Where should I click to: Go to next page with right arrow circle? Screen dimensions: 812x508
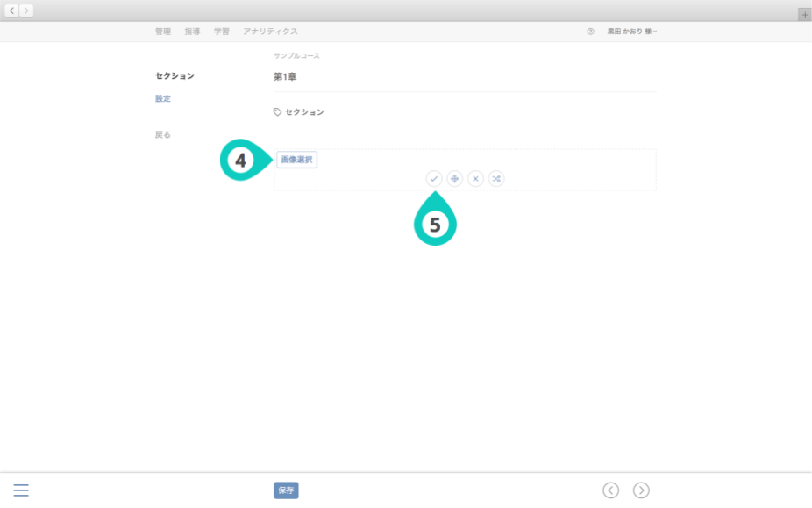641,490
